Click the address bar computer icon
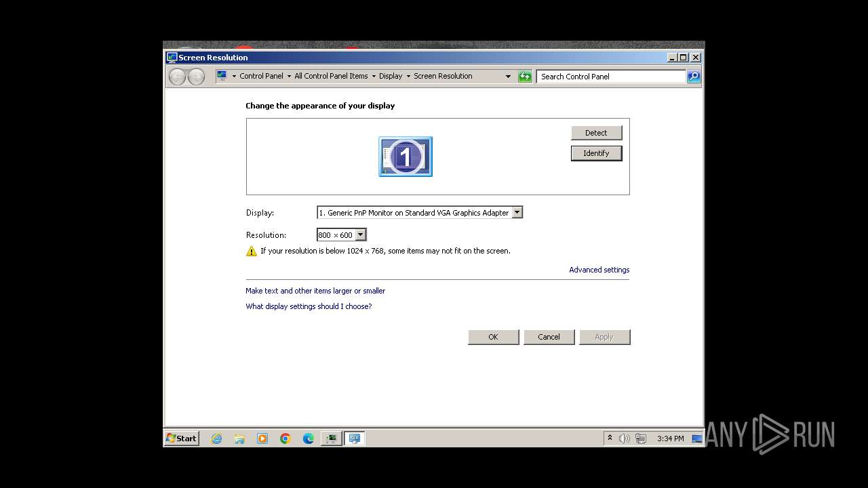 coord(222,76)
